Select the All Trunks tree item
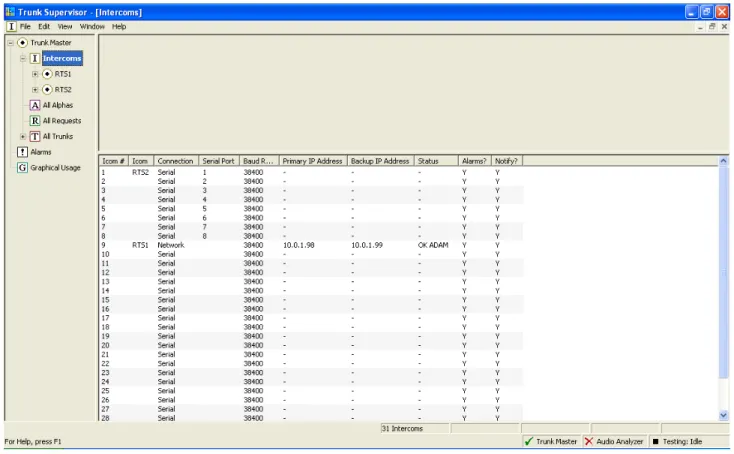The height and width of the screenshot is (454, 734). click(58, 136)
